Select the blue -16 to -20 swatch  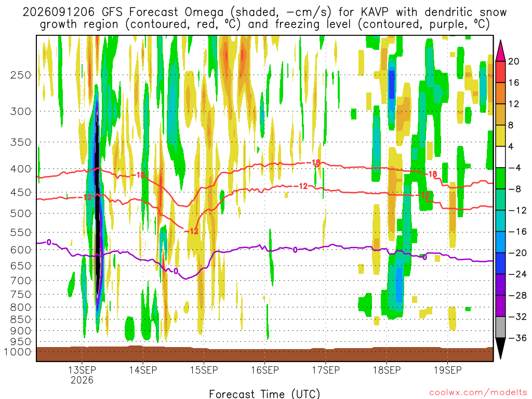point(500,242)
